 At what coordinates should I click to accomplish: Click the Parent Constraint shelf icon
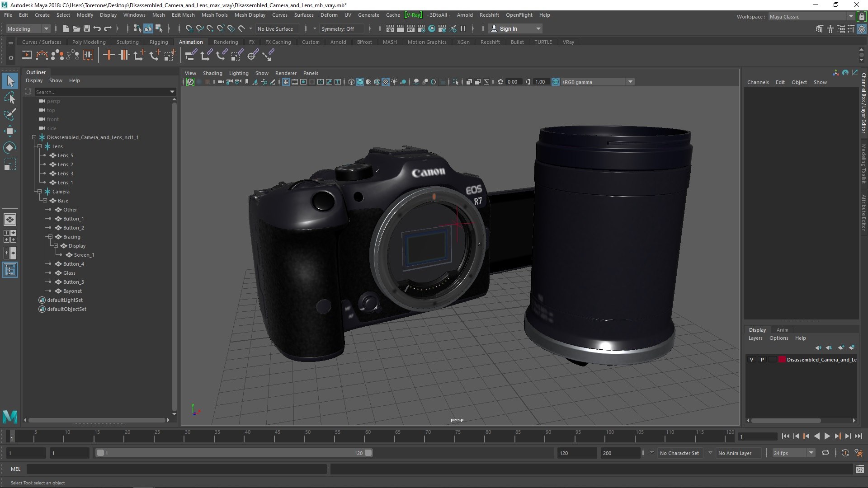pyautogui.click(x=191, y=55)
